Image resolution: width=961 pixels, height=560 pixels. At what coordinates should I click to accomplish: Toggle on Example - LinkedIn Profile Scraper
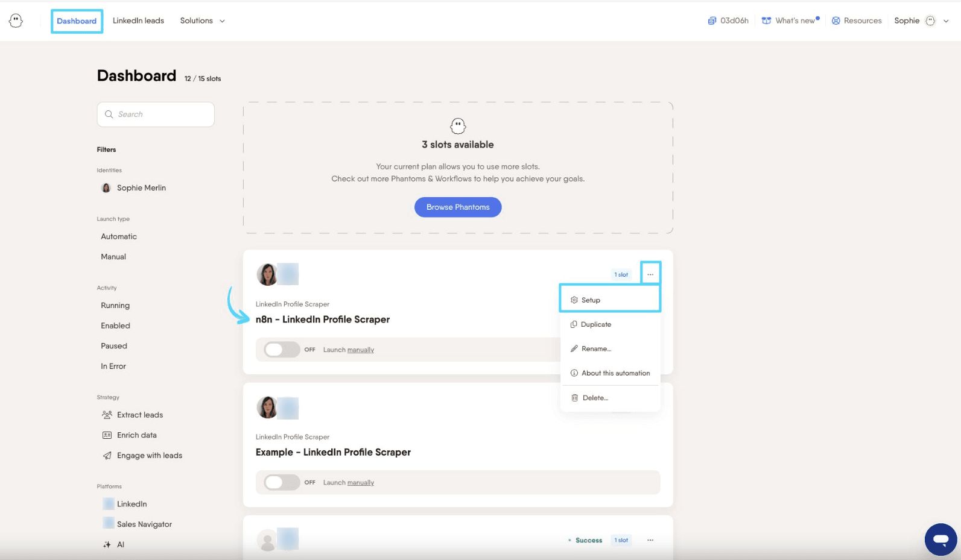pos(282,482)
